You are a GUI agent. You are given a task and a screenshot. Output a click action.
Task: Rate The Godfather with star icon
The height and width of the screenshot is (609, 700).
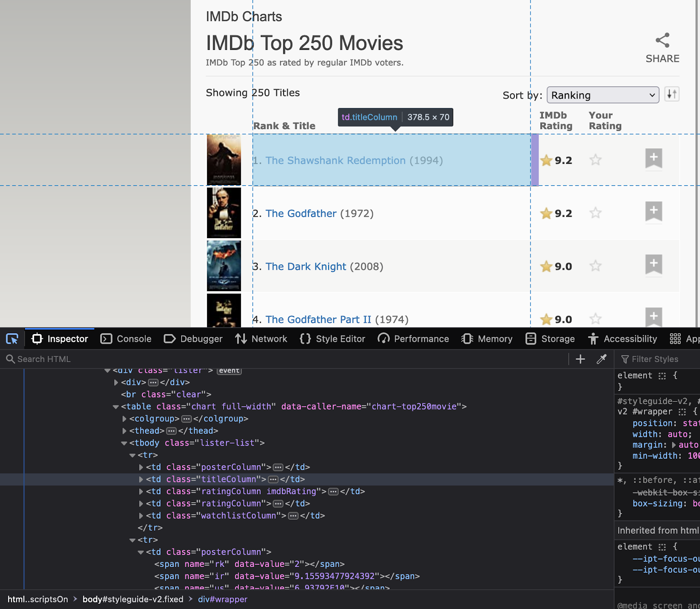[x=595, y=213]
